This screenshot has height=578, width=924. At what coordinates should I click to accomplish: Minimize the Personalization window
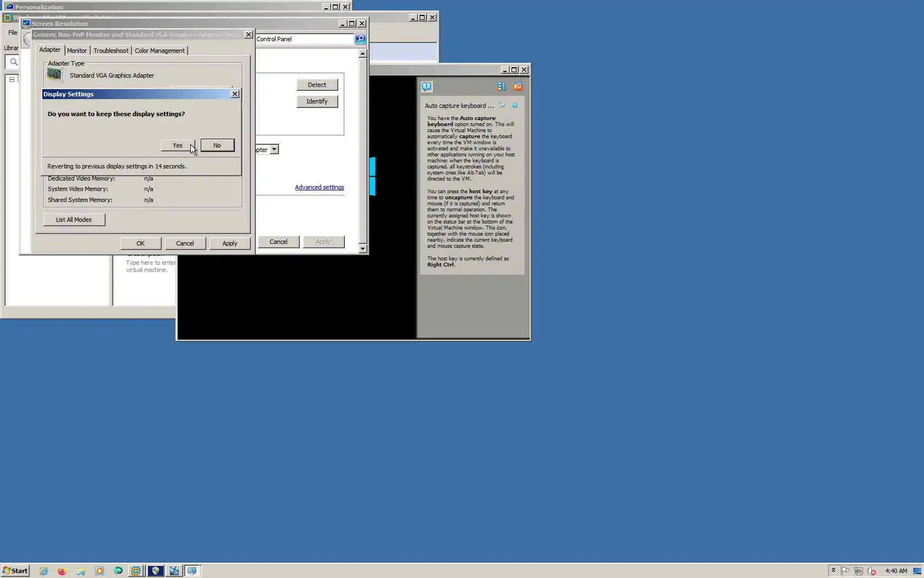(326, 7)
